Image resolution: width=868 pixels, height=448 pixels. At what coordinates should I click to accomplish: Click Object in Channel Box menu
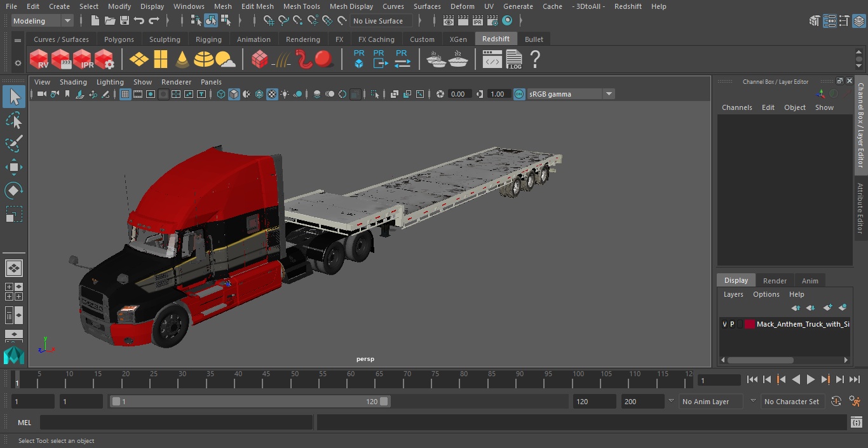click(x=794, y=107)
